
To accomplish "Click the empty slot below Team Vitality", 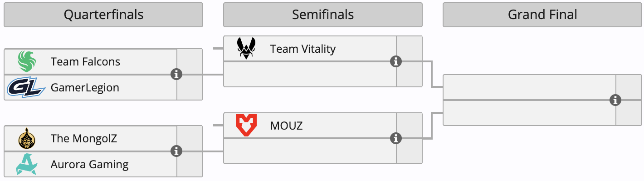I will pos(310,74).
